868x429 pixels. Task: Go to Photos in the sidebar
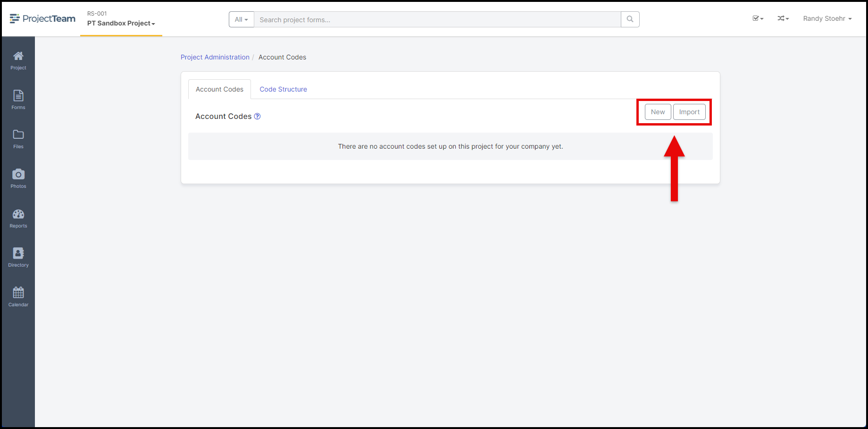(18, 179)
